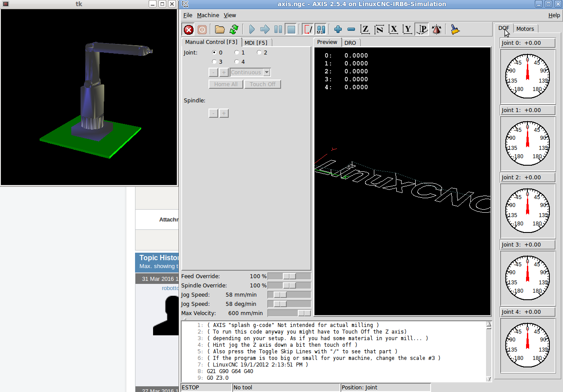Select the Preview tab
Viewport: 563px width, 392px height.
click(327, 42)
